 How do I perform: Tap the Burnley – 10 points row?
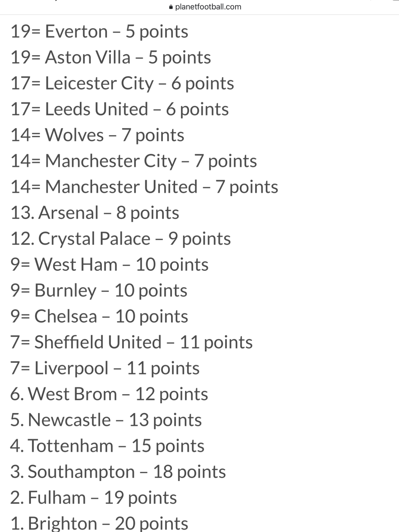tap(99, 291)
